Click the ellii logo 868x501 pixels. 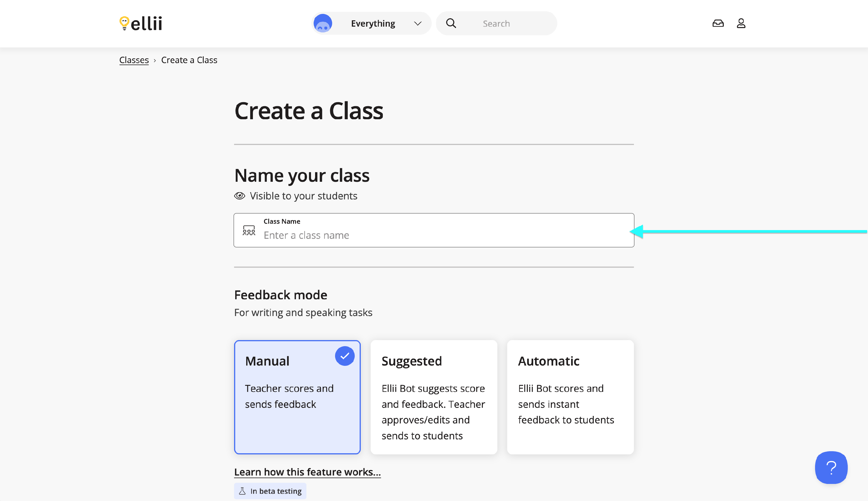[141, 23]
